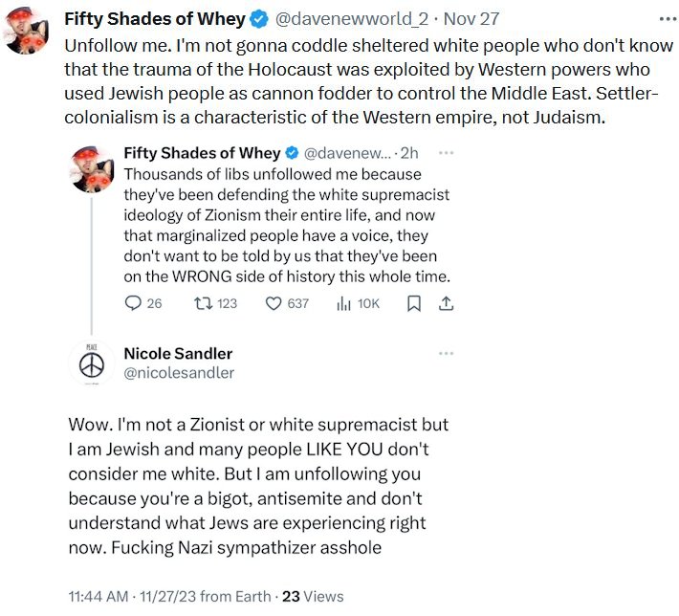Viewport: 679px width, 616px height.
Task: Open more options menu on quoted tweet
Action: click(x=446, y=153)
